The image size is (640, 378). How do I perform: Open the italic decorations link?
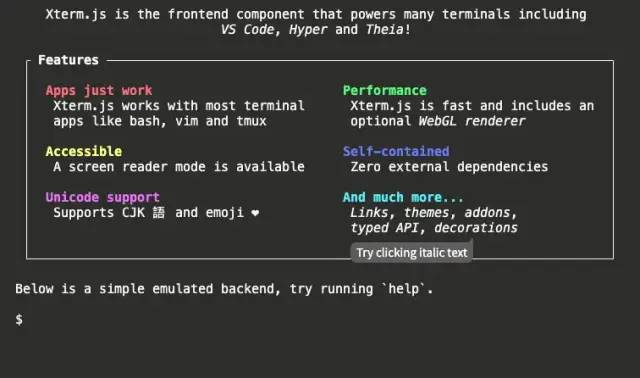tap(476, 228)
